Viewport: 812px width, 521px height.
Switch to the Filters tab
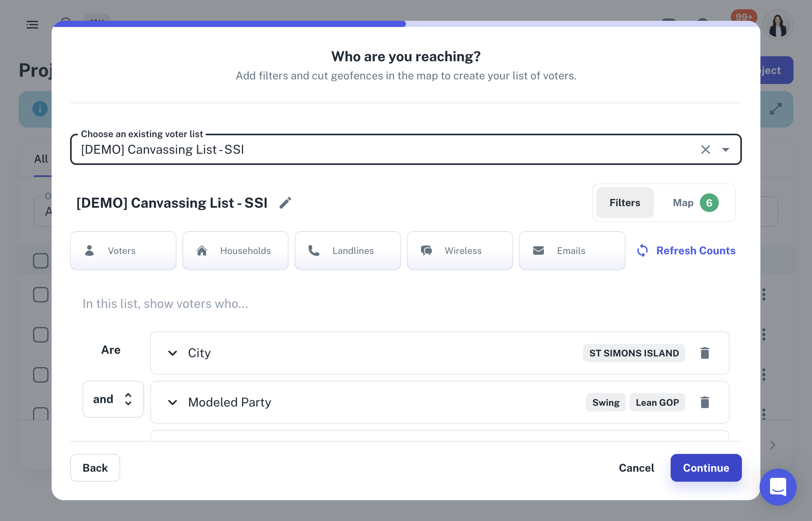coord(625,203)
